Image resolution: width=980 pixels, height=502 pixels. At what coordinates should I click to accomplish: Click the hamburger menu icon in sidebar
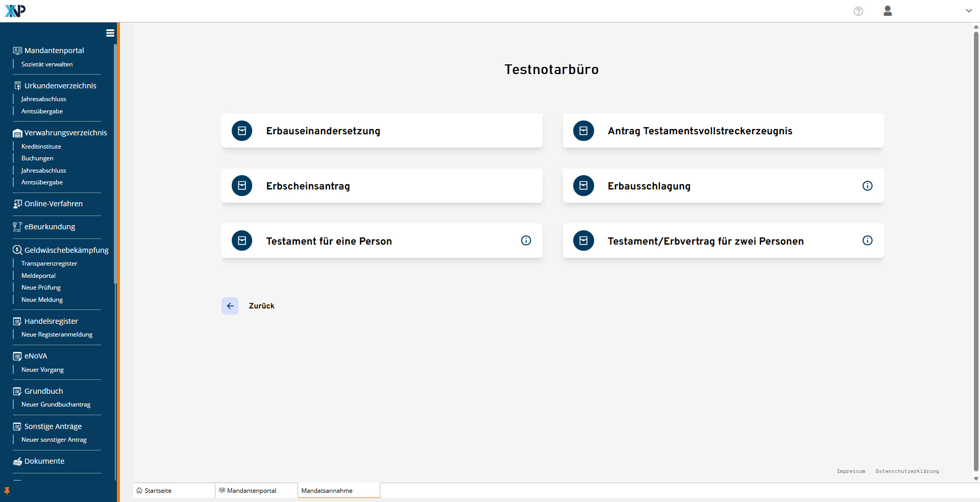(110, 33)
